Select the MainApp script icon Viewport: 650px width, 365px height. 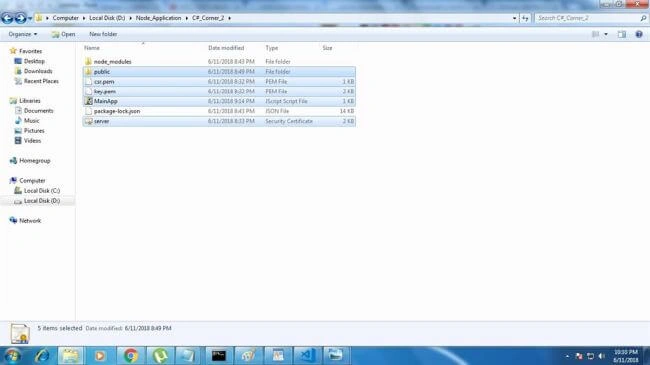pyautogui.click(x=88, y=101)
